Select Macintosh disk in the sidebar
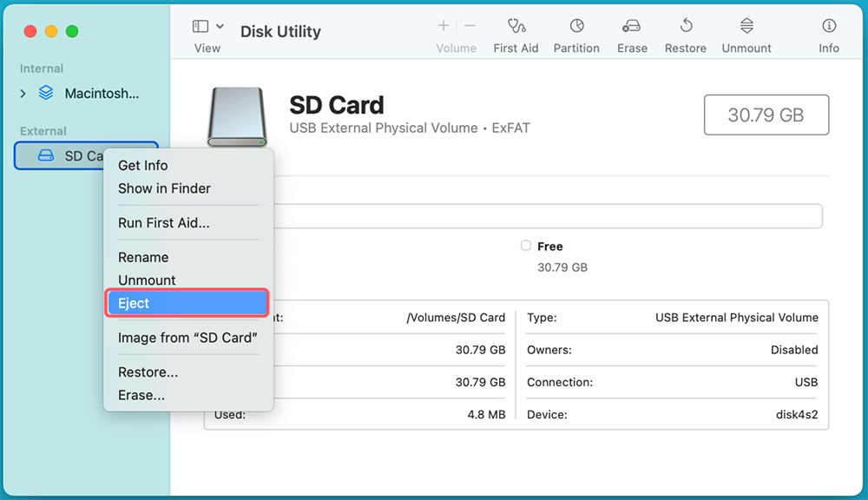This screenshot has height=500, width=868. 101,94
